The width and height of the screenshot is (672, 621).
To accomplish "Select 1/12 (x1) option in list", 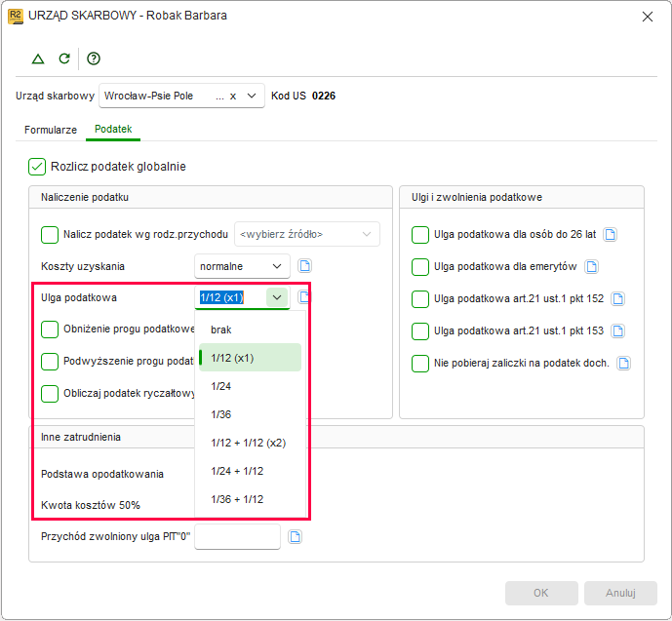I will 251,358.
